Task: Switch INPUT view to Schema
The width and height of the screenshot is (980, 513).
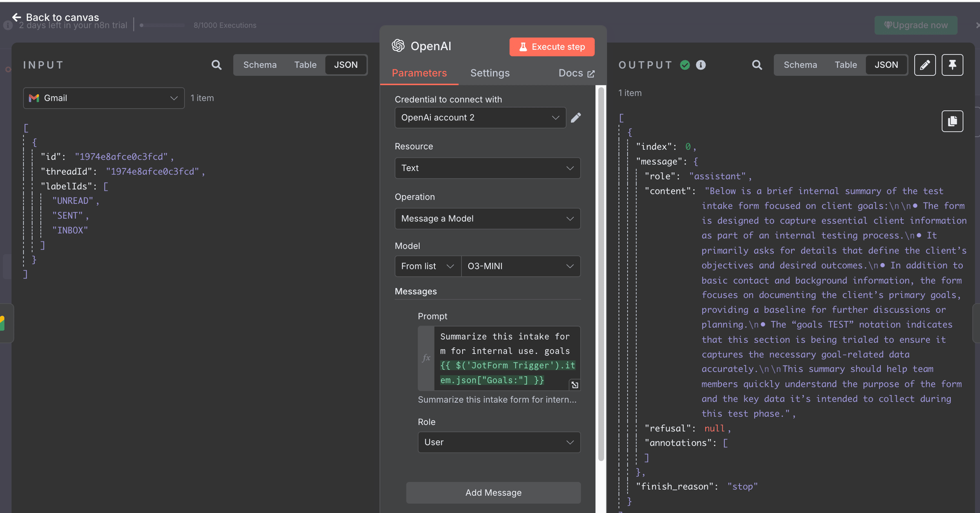Action: [x=260, y=65]
